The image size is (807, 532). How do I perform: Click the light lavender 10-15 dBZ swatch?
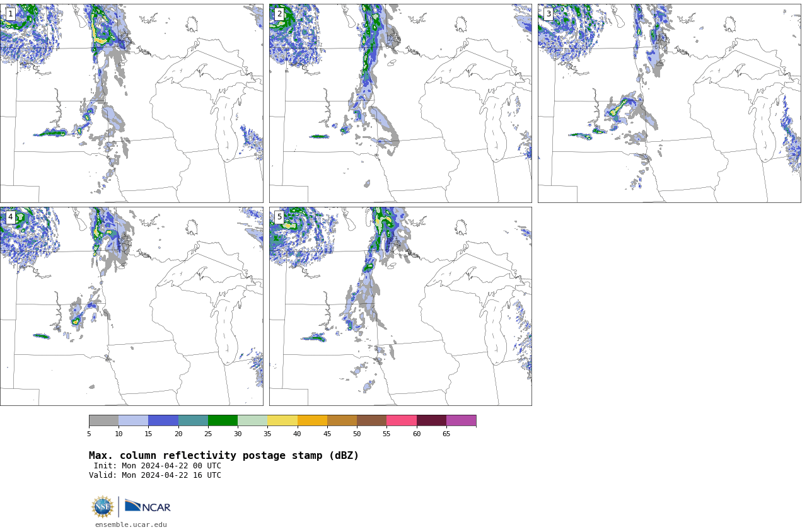(133, 420)
